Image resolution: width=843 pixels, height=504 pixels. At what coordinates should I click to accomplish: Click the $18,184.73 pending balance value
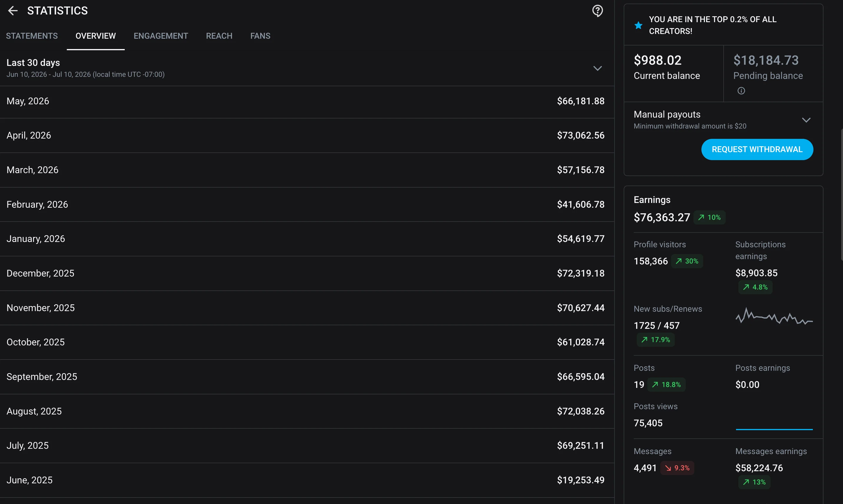766,61
